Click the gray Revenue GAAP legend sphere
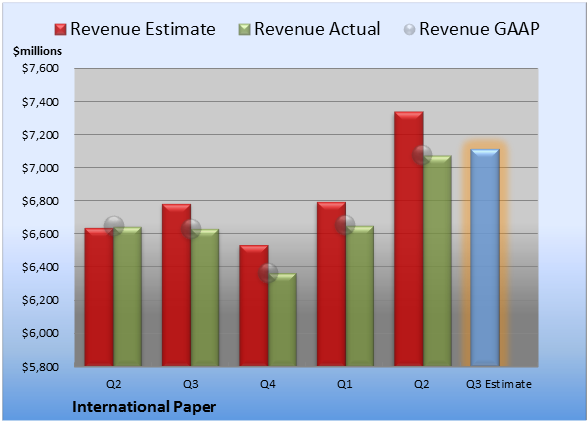The width and height of the screenshot is (588, 422). tap(410, 29)
